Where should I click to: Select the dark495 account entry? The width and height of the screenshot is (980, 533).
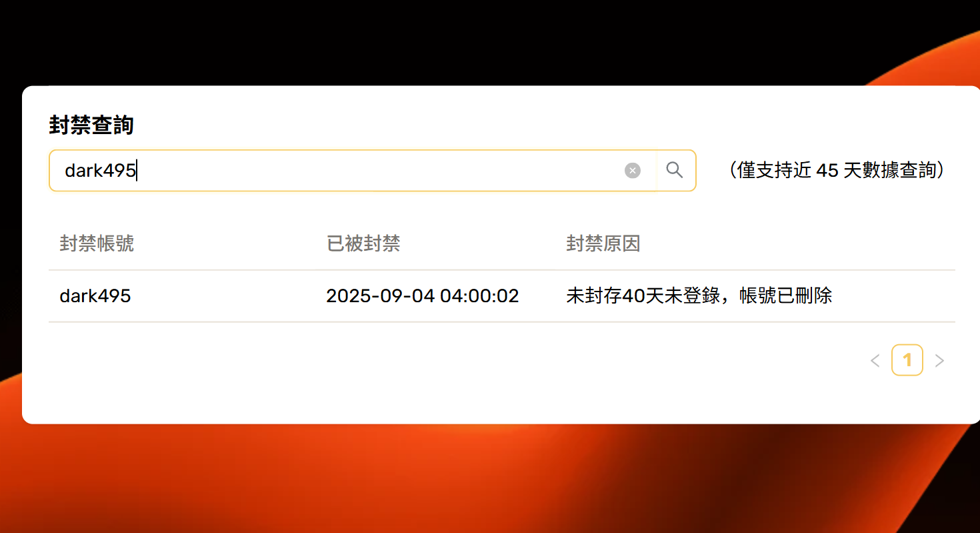[x=95, y=296]
